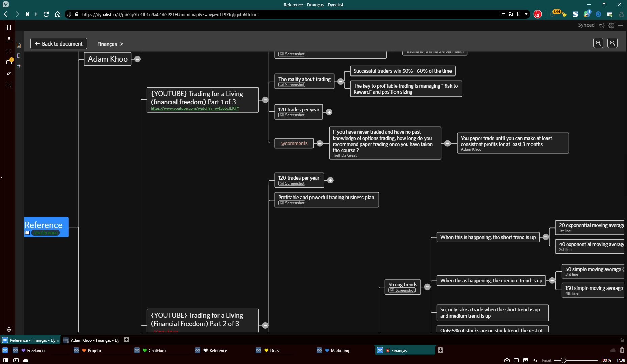
Task: Toggle reader view in address bar
Action: (x=503, y=14)
